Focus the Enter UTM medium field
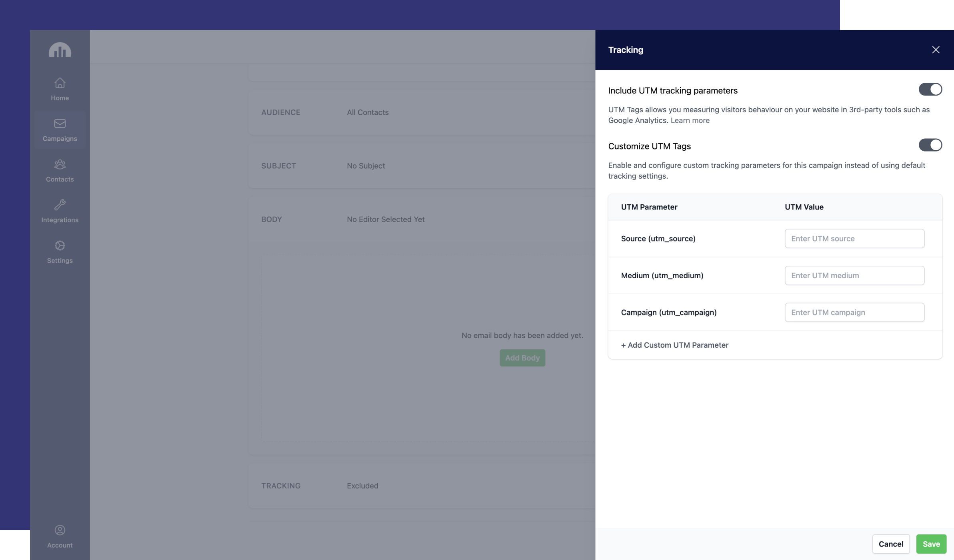 854,275
